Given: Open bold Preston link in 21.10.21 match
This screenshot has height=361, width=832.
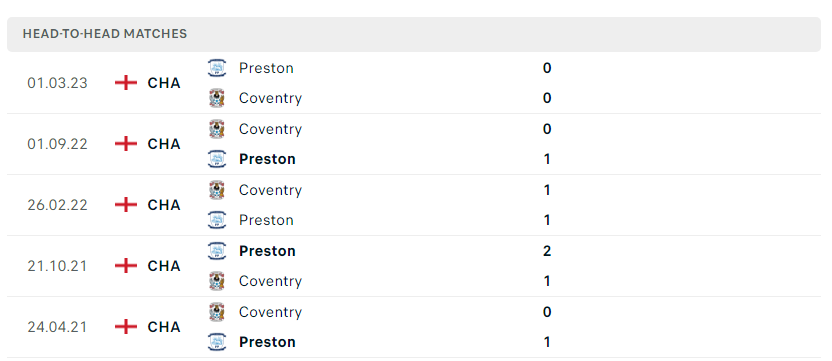Looking at the screenshot, I should tap(267, 251).
